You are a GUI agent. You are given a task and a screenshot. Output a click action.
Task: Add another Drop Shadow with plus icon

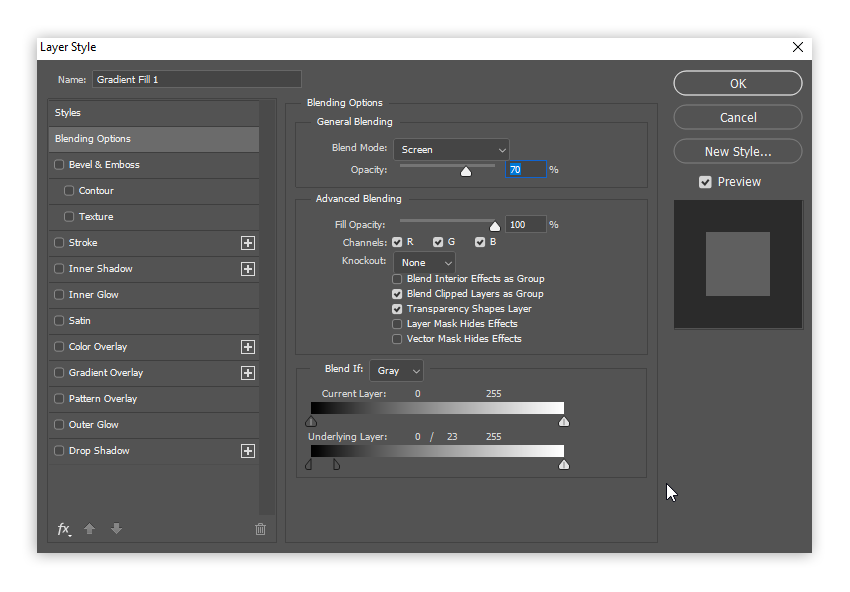[248, 451]
